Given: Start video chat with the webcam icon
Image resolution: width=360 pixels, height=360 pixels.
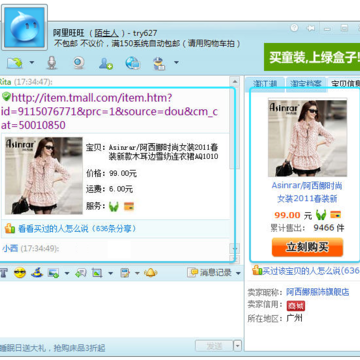Looking at the screenshot, I should [x=79, y=63].
